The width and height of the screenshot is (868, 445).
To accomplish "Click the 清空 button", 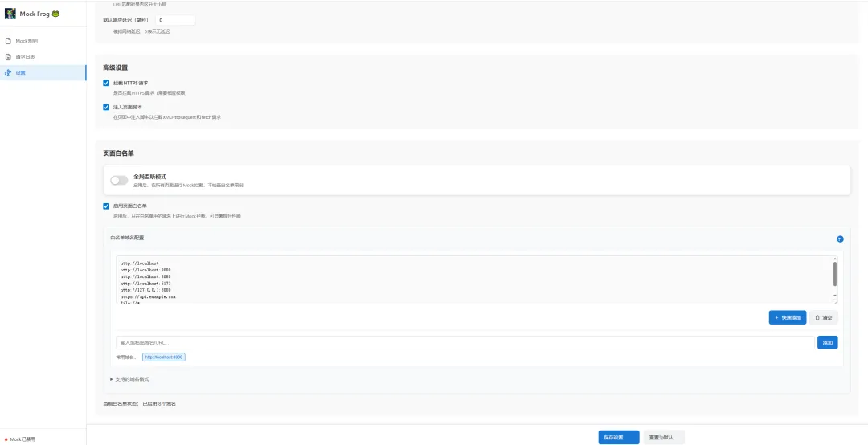I will (824, 318).
